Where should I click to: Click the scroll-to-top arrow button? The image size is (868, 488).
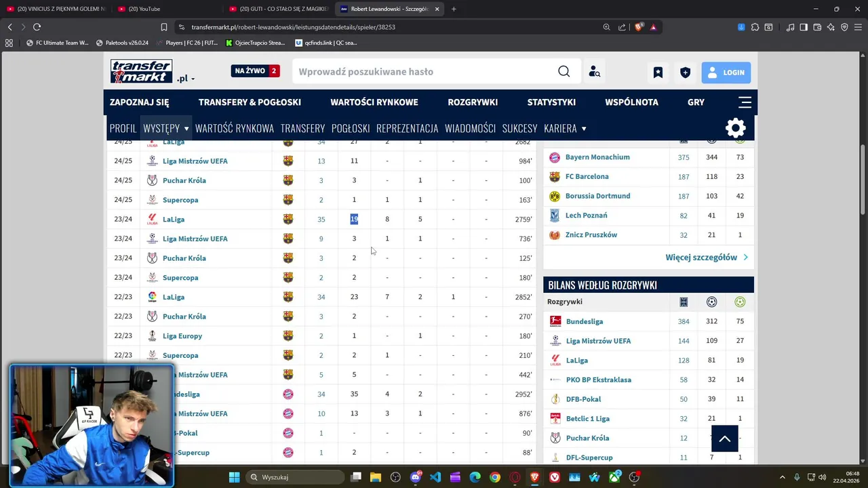(724, 439)
